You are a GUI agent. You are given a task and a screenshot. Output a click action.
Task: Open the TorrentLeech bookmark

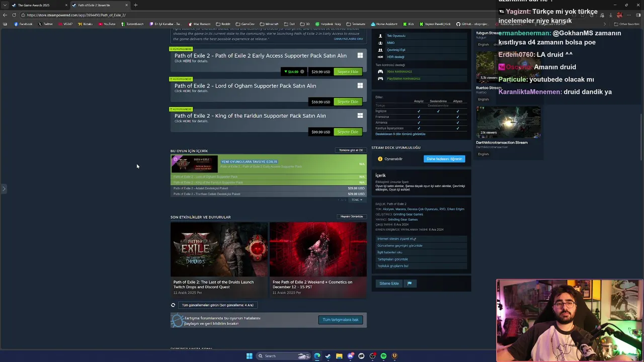132,24
